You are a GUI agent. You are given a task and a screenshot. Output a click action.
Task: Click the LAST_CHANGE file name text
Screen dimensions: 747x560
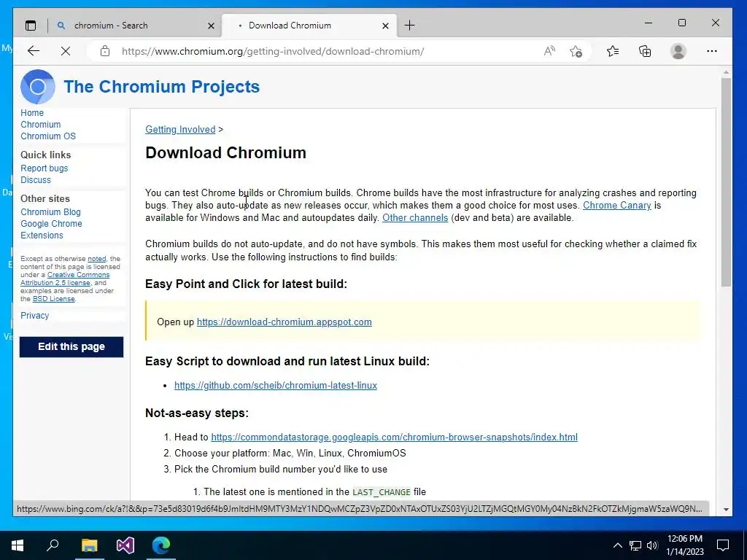pos(381,492)
